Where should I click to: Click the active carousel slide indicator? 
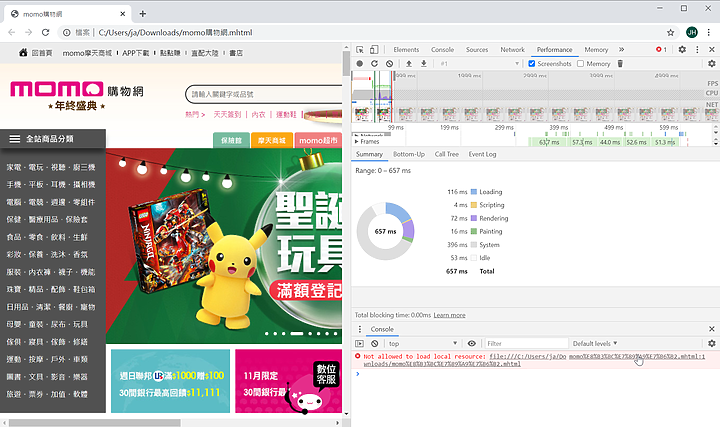[x=297, y=333]
